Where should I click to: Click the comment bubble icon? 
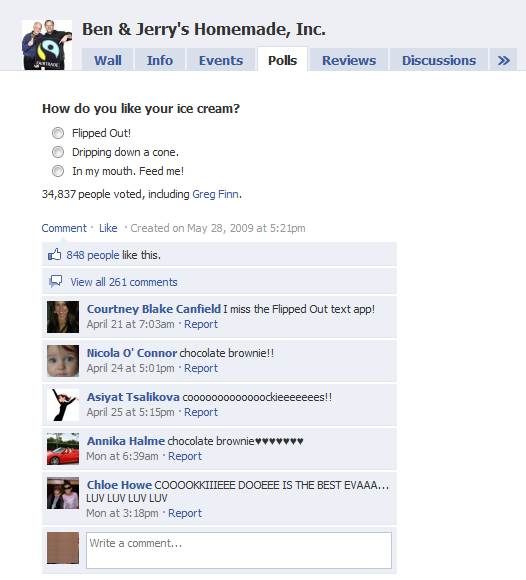(x=55, y=281)
